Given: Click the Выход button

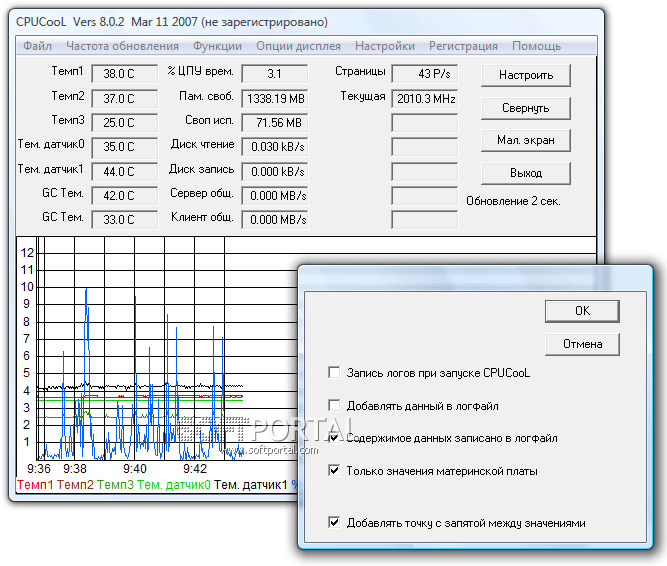Looking at the screenshot, I should (526, 173).
